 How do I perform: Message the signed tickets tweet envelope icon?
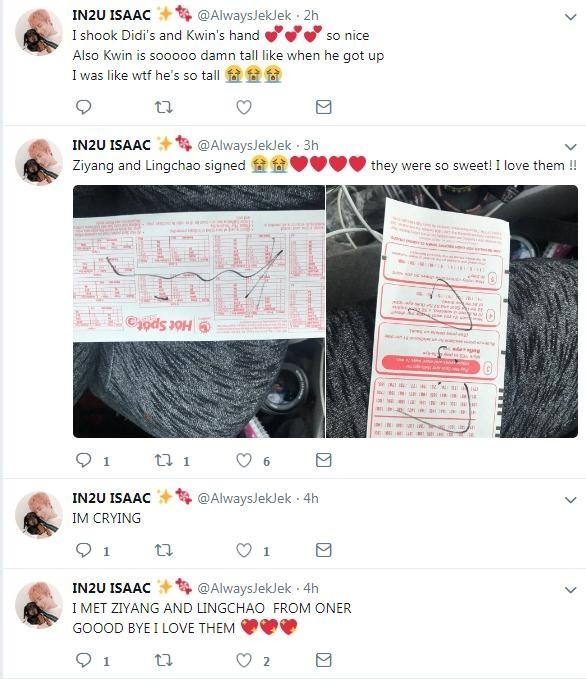(x=324, y=460)
